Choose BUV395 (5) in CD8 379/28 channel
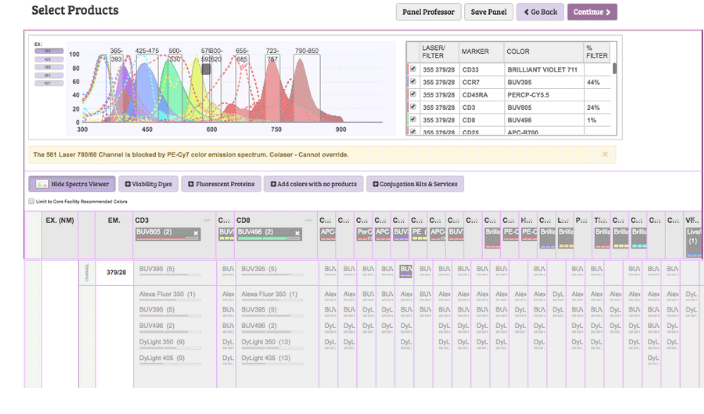Image resolution: width=704 pixels, height=414 pixels. [x=272, y=270]
